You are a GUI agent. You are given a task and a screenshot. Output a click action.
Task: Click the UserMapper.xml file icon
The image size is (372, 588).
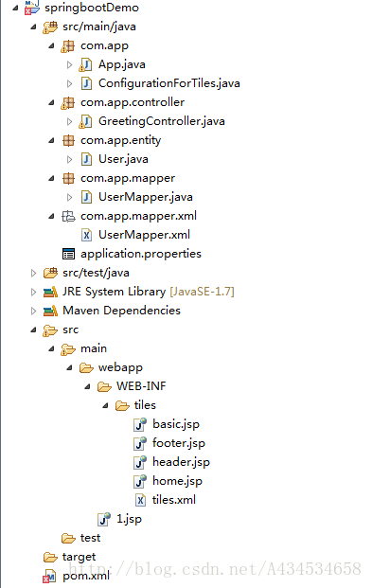click(x=87, y=235)
